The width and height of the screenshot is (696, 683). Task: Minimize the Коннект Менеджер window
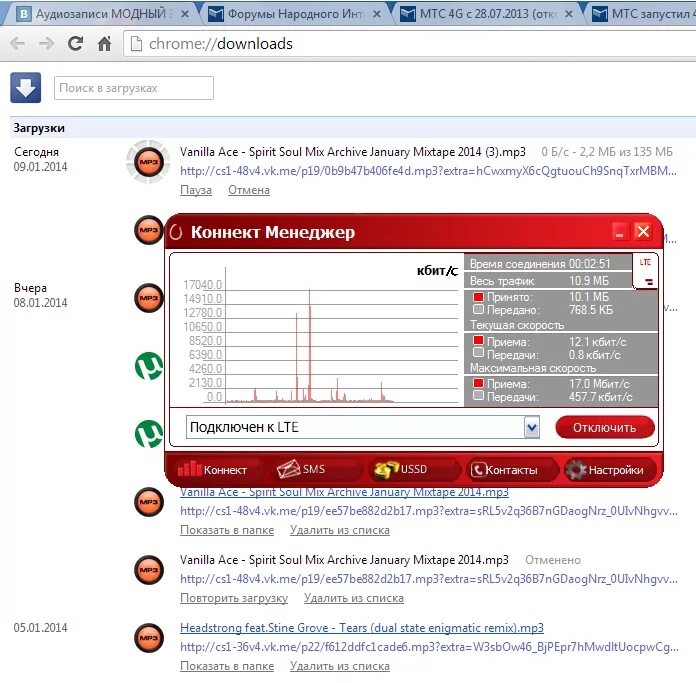click(x=620, y=232)
